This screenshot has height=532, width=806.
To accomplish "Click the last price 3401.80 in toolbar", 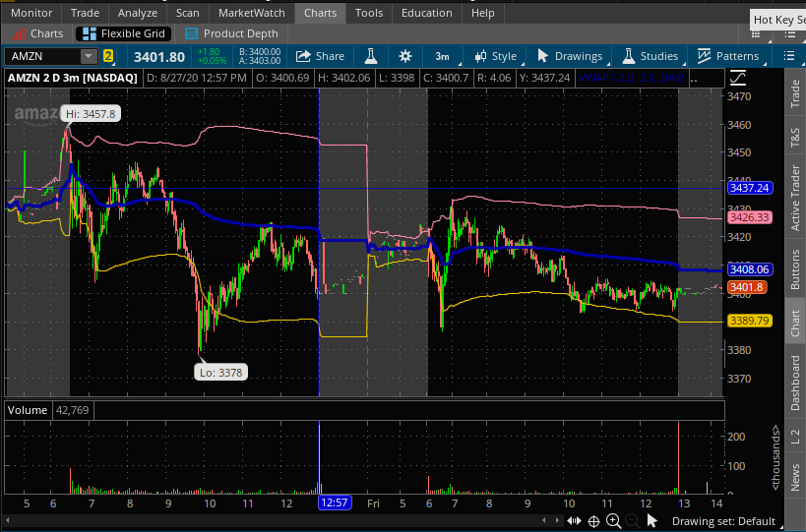I will 158,56.
